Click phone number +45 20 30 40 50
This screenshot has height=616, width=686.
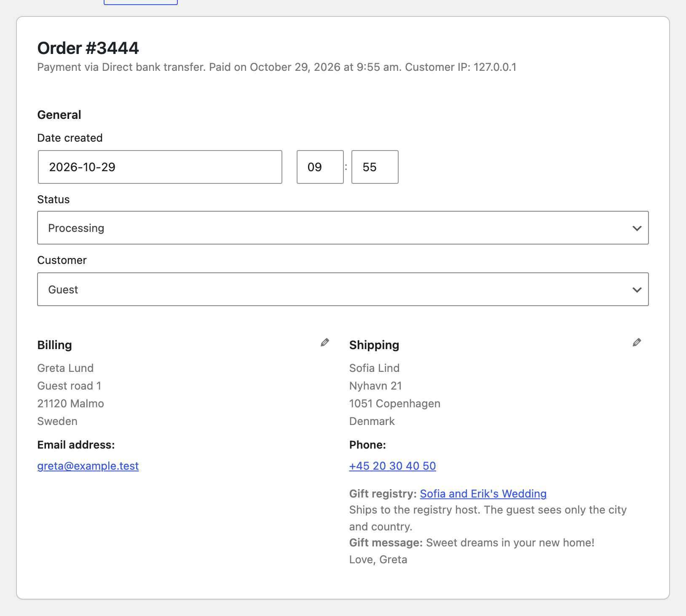[x=393, y=466]
